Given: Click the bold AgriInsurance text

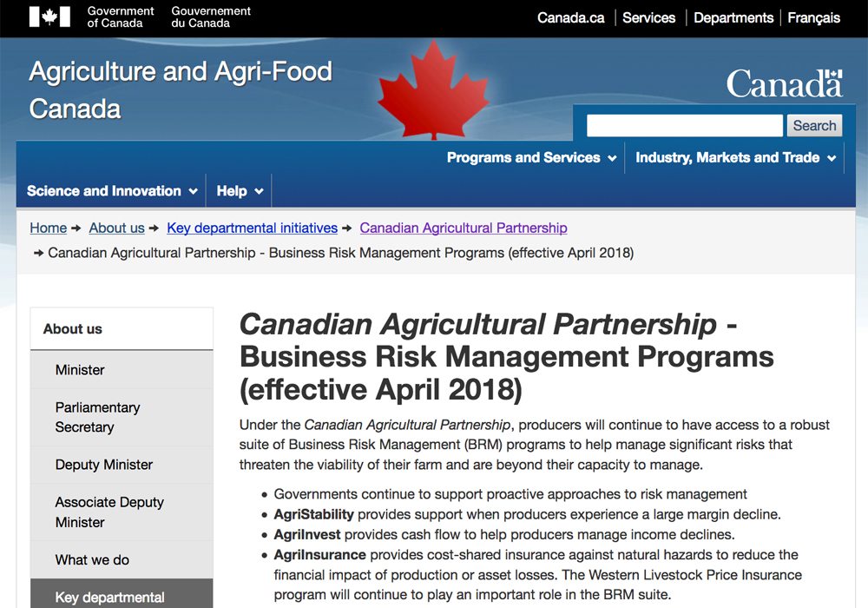Looking at the screenshot, I should coord(320,555).
